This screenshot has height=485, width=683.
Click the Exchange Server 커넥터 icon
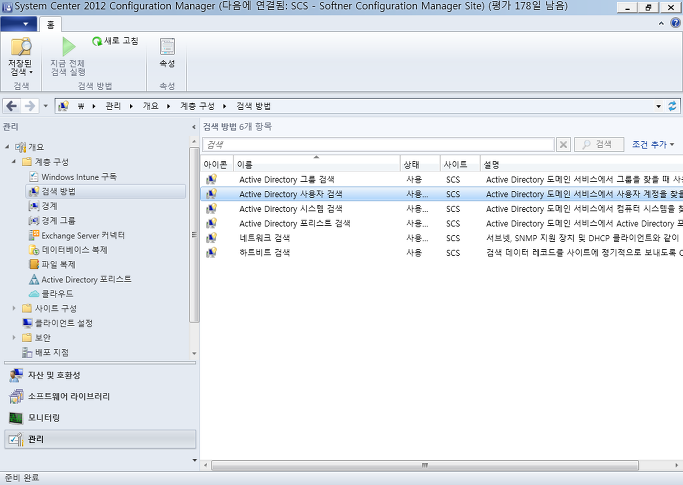[34, 235]
